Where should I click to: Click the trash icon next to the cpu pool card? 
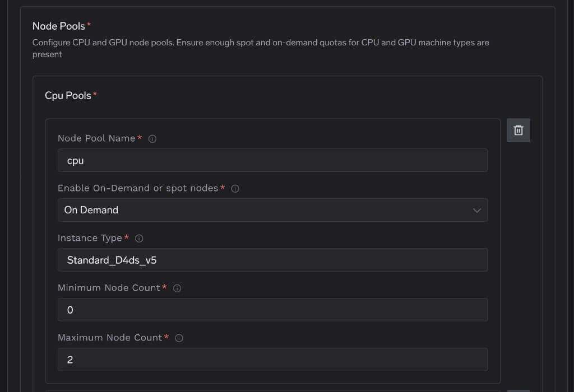point(518,130)
